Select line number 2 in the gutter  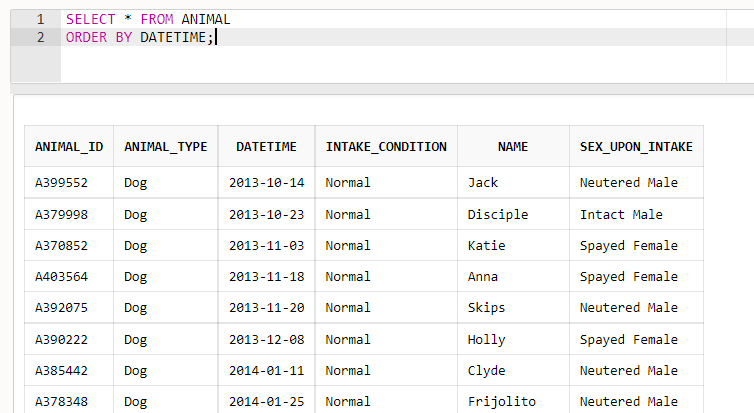pyautogui.click(x=40, y=37)
